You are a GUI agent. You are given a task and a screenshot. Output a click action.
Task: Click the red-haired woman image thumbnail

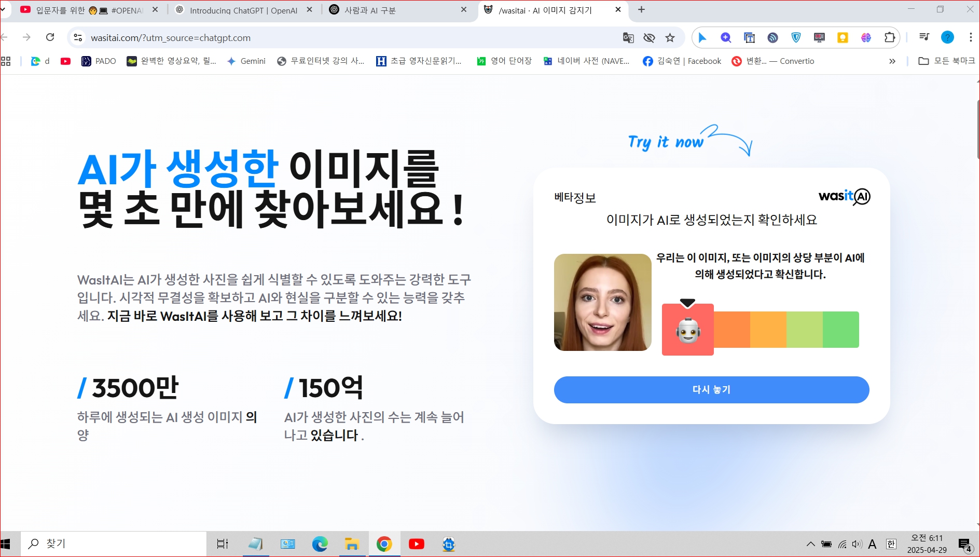click(602, 302)
